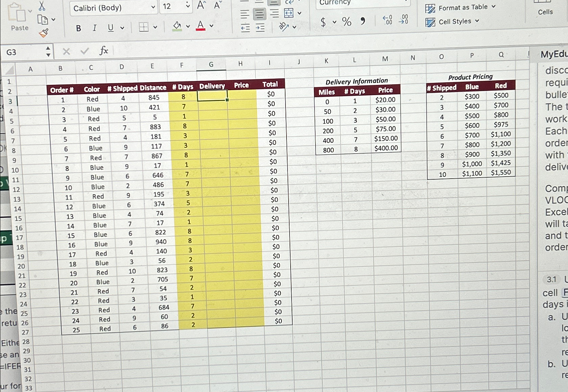Viewport: 568px width, 392px height.
Task: Expand the borders dropdown arrow
Action: point(155,27)
